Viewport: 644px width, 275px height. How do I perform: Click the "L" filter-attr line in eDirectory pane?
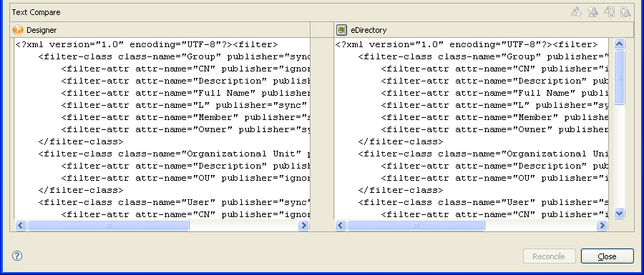coord(495,105)
